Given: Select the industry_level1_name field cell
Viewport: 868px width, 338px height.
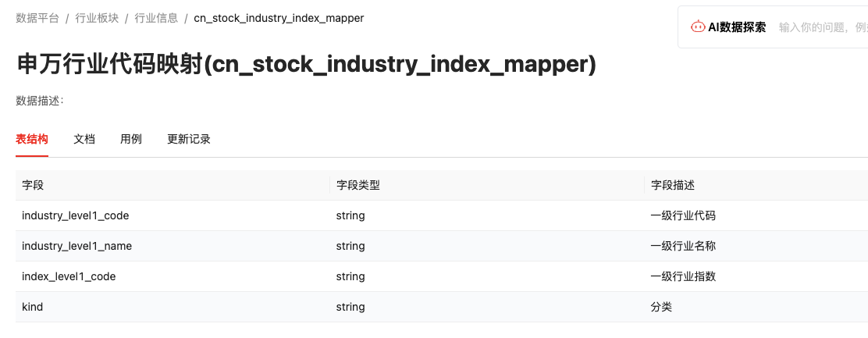Looking at the screenshot, I should coord(77,246).
